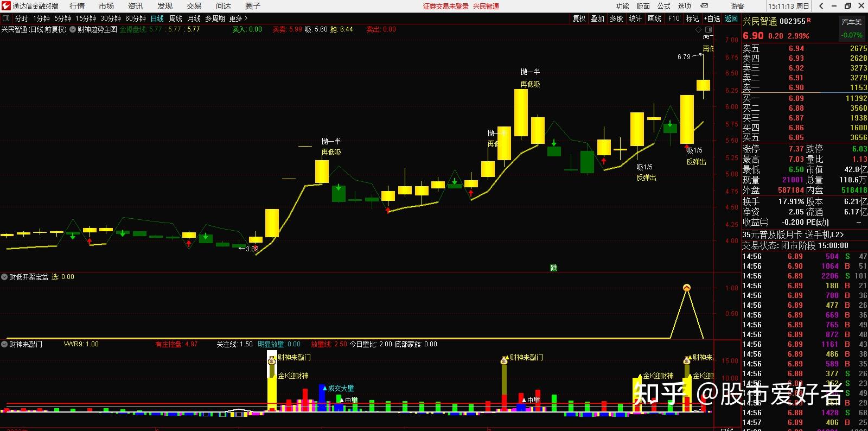868x431 pixels.
Task: Click the +自选 add to watchlist button
Action: pyautogui.click(x=712, y=18)
